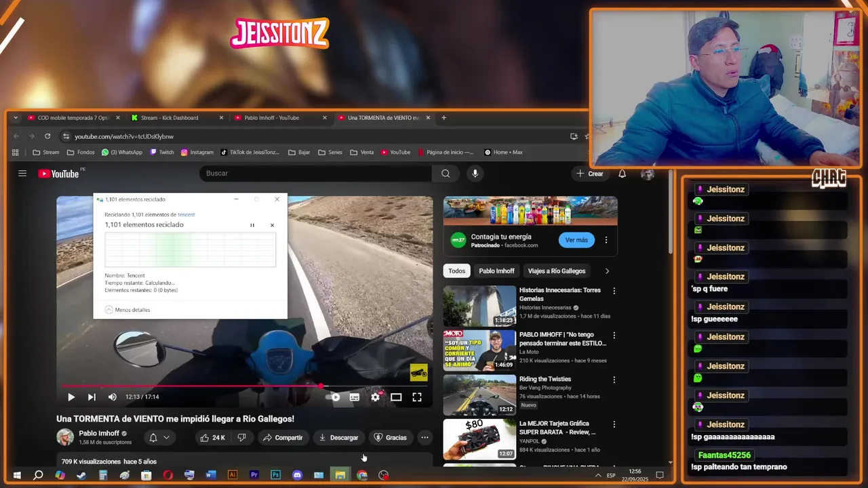Start voice search with microphone
The image size is (868, 488).
(x=475, y=174)
